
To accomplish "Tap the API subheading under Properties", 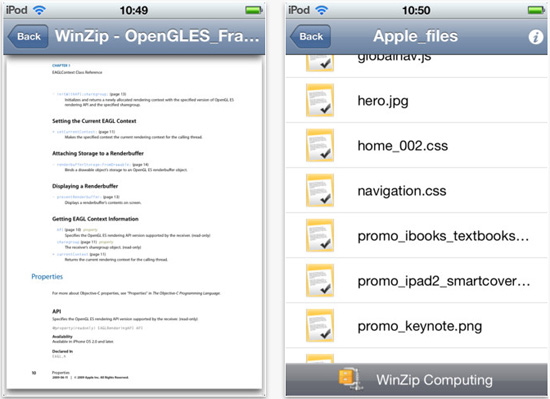I will pos(56,311).
